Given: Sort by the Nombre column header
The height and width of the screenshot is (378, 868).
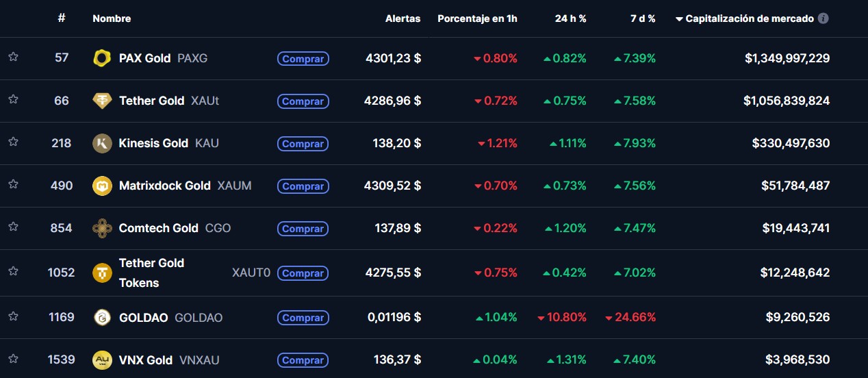Looking at the screenshot, I should [x=112, y=18].
